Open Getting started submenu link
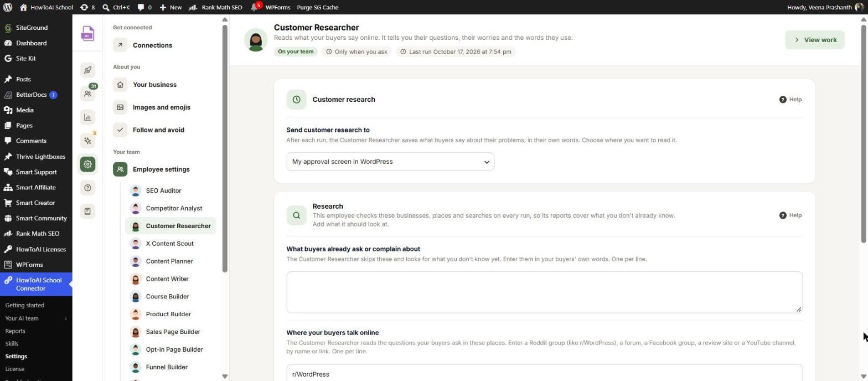The image size is (868, 381). pyautogui.click(x=25, y=305)
